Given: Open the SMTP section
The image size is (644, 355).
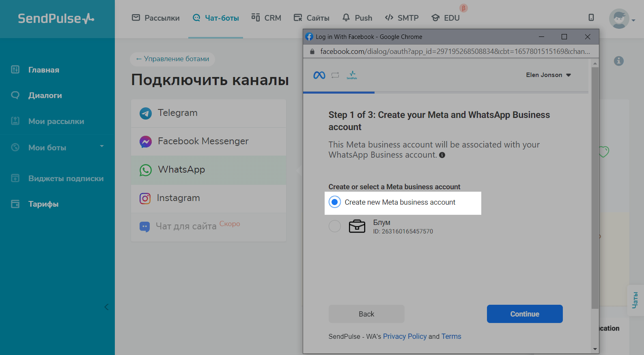Looking at the screenshot, I should pos(402,18).
